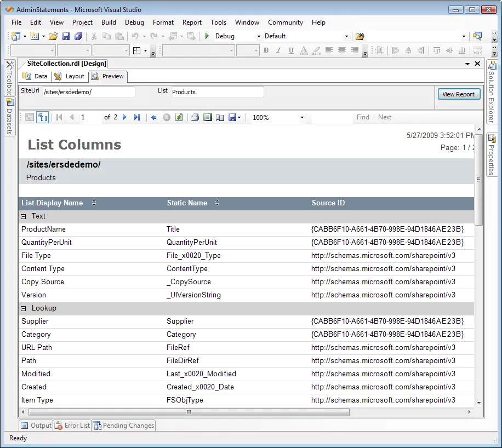
Task: Toggle the report parameters panel
Action: pyautogui.click(x=42, y=117)
